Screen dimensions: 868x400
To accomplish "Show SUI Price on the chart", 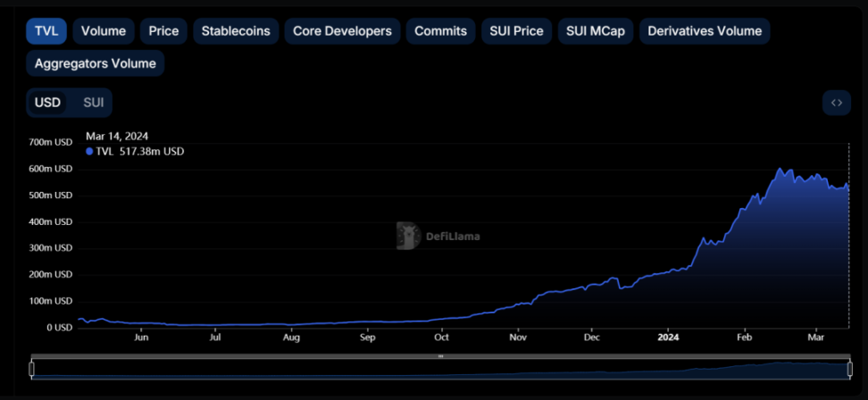I will (516, 30).
